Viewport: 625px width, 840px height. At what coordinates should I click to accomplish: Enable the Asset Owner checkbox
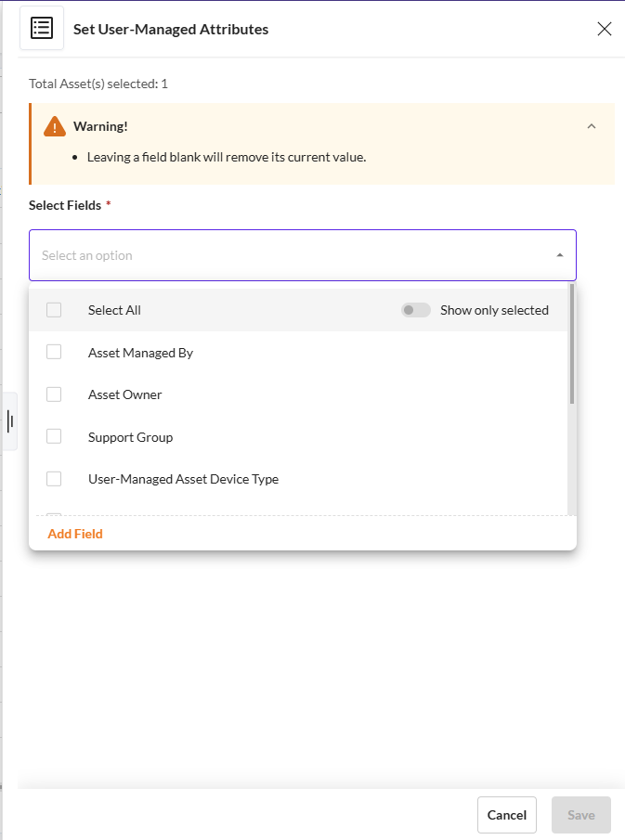[54, 394]
